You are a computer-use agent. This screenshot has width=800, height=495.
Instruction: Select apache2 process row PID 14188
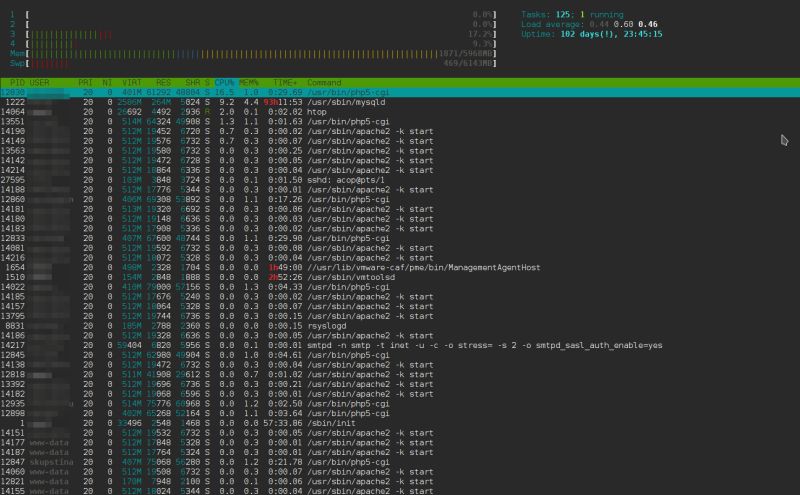pyautogui.click(x=400, y=189)
